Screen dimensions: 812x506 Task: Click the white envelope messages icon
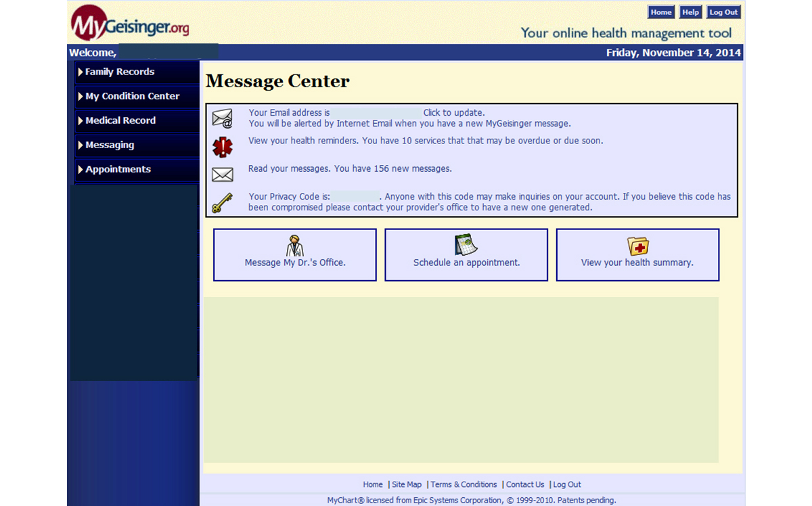click(222, 175)
